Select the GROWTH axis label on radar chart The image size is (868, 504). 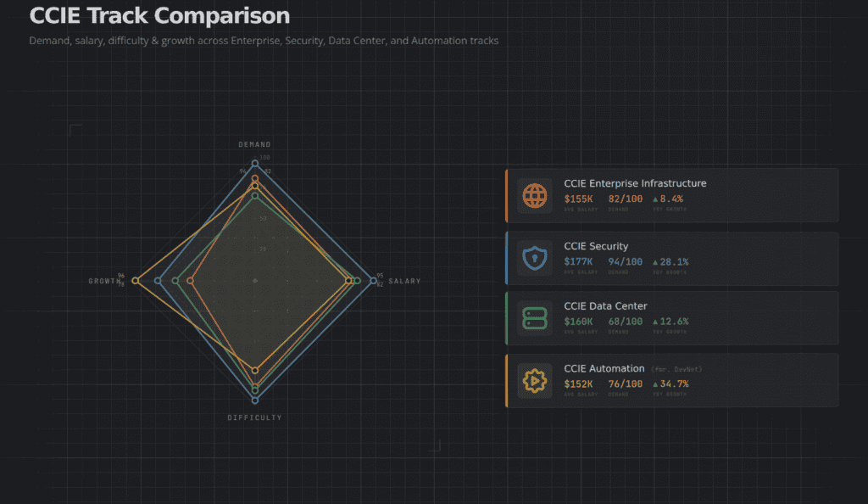104,282
